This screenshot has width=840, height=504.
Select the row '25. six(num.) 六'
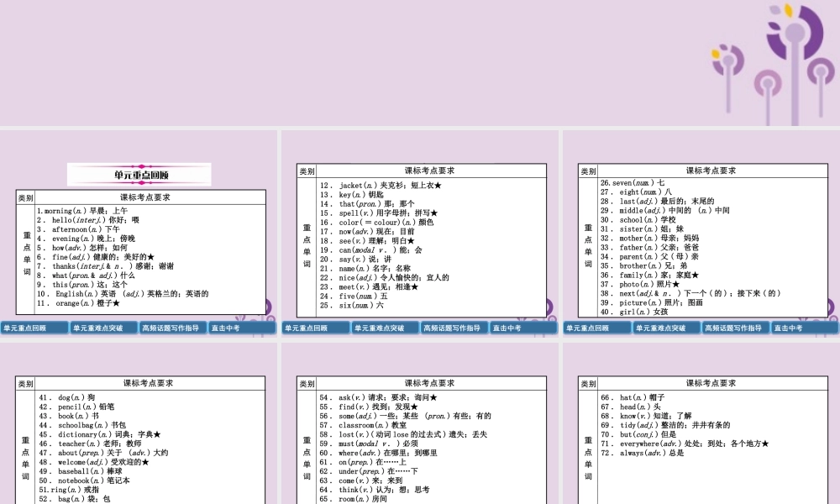pos(352,305)
